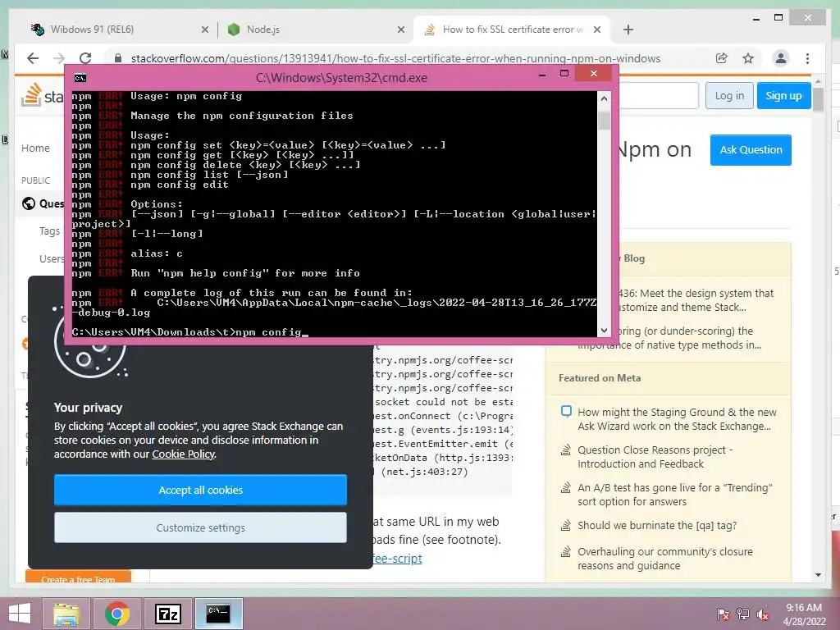Open Action Center flag in tray
The height and width of the screenshot is (630, 840).
coord(723,614)
